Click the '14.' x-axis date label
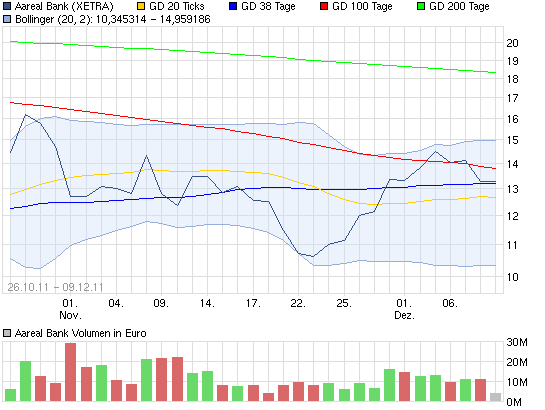The width and height of the screenshot is (545, 410). [207, 303]
